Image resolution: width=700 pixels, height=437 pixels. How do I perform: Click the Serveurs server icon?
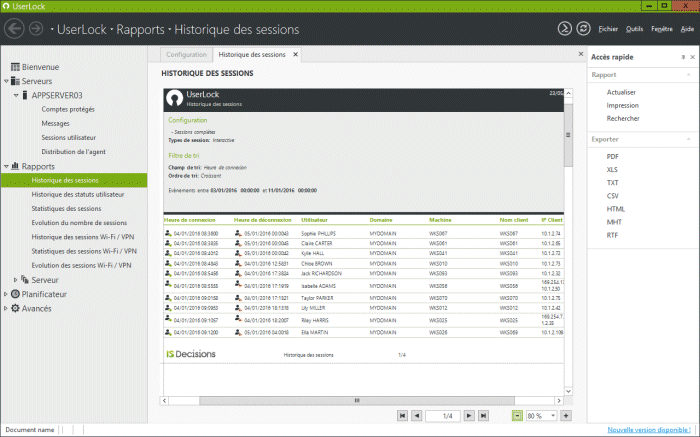pyautogui.click(x=15, y=81)
